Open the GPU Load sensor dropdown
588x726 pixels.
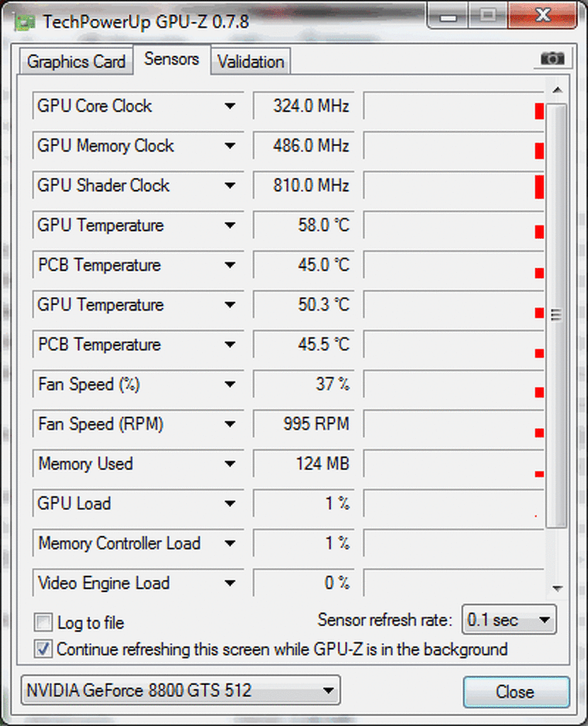tap(230, 504)
